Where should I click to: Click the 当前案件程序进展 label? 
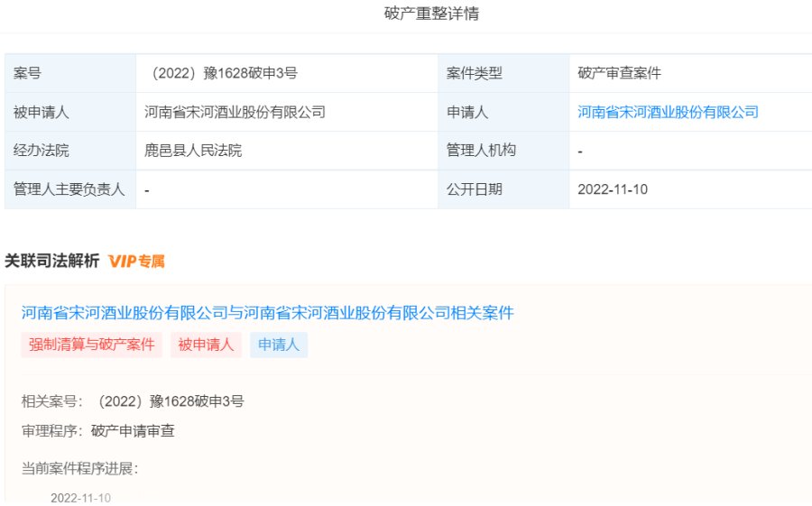tap(80, 468)
